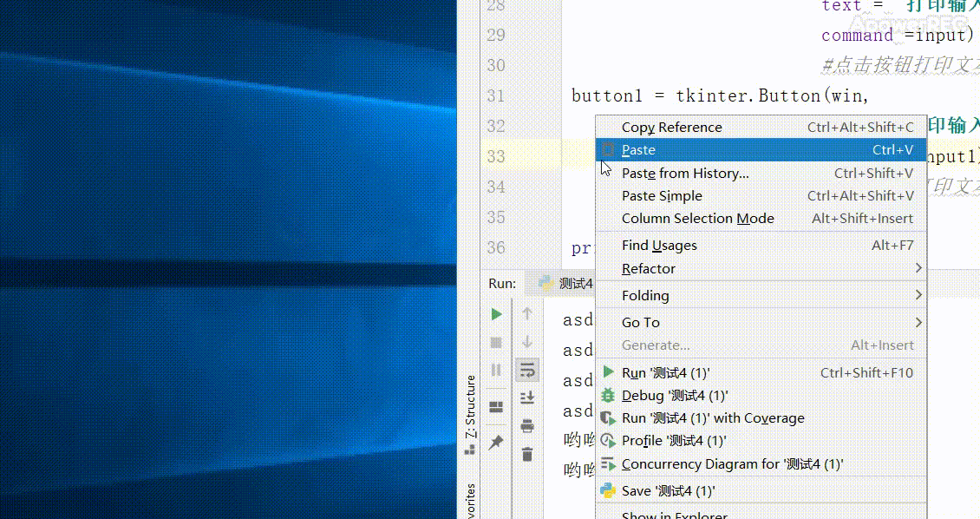980x519 pixels.
Task: Select Find Usages menu entry
Action: 761,246
